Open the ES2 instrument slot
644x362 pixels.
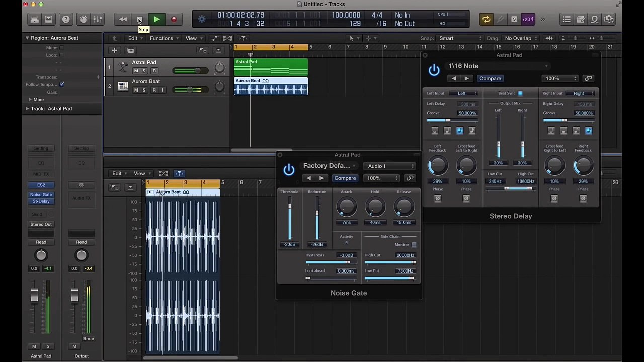41,185
